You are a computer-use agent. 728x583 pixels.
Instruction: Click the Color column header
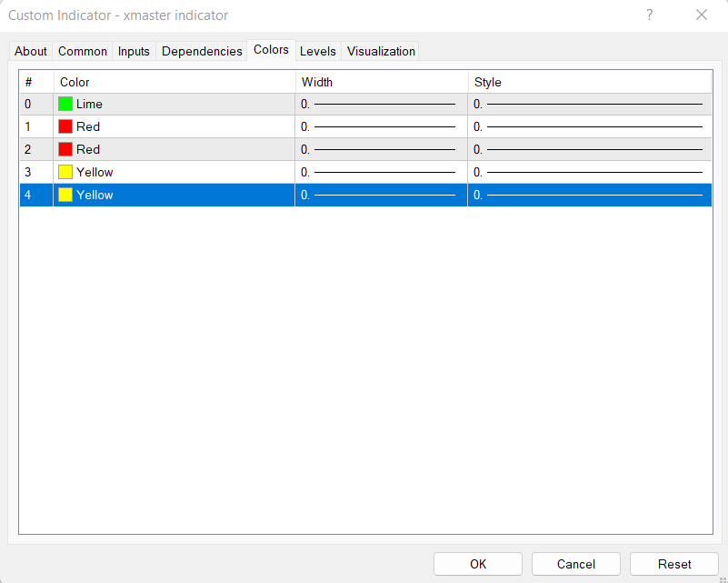click(x=175, y=82)
